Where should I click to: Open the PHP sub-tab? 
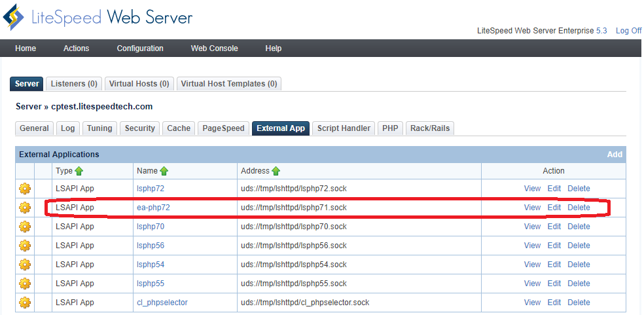click(390, 128)
